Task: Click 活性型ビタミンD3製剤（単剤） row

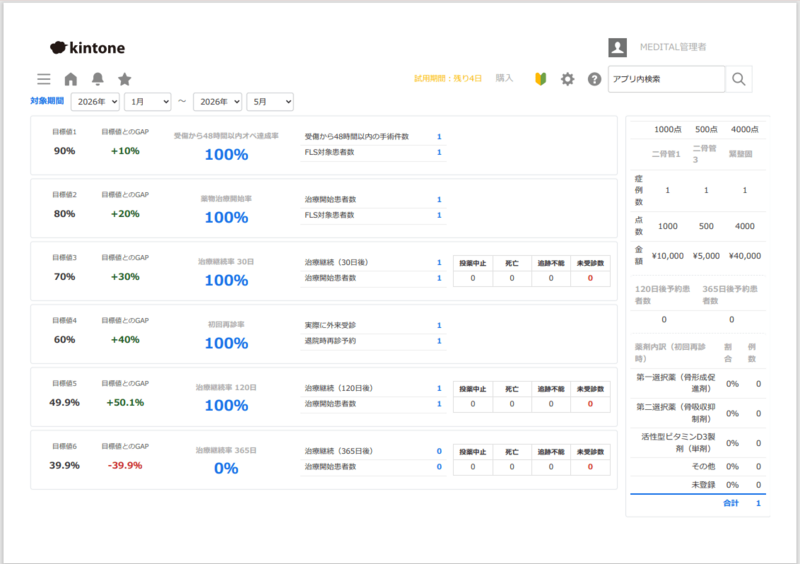Action: [698, 443]
